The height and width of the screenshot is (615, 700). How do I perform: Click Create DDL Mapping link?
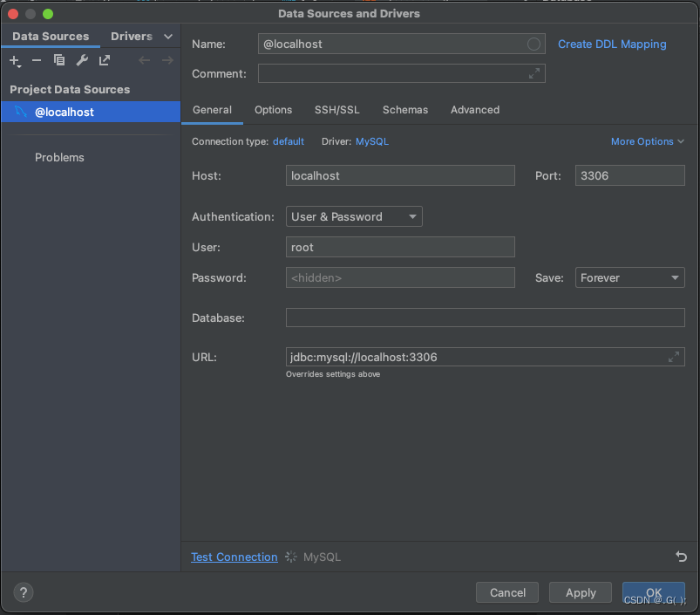pos(612,44)
